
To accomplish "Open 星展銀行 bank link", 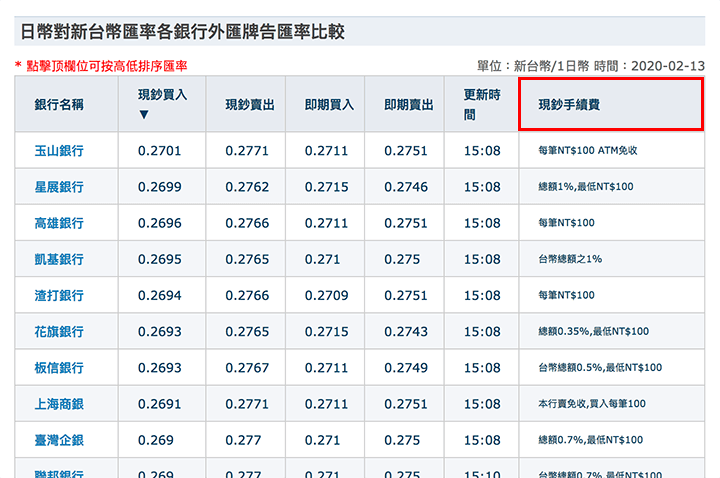I will [59, 187].
